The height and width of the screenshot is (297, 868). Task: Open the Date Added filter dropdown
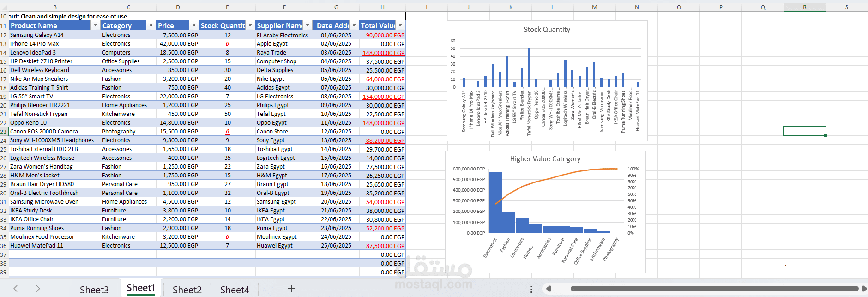click(x=354, y=25)
